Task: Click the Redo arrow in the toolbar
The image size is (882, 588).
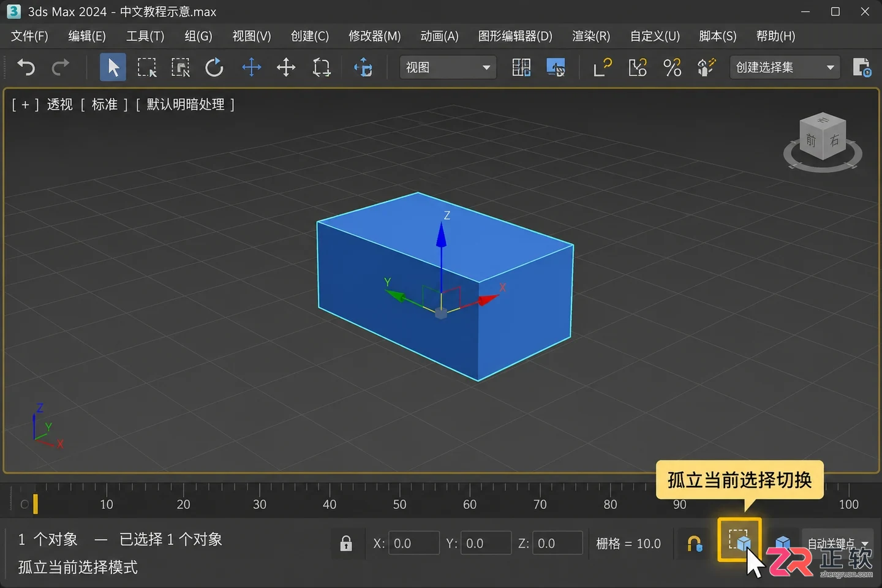Action: click(x=60, y=67)
